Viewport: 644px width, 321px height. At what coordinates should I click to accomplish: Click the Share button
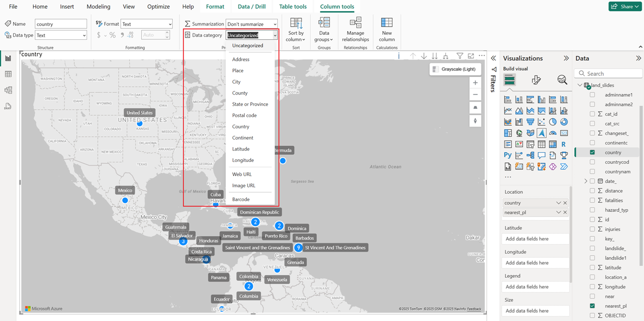625,6
